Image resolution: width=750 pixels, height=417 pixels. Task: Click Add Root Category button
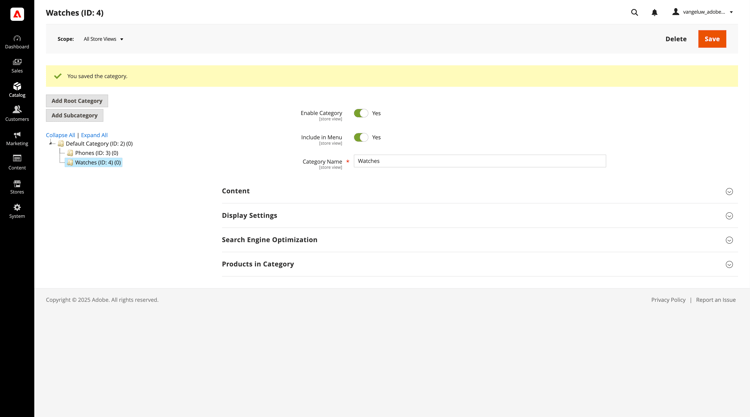point(77,101)
